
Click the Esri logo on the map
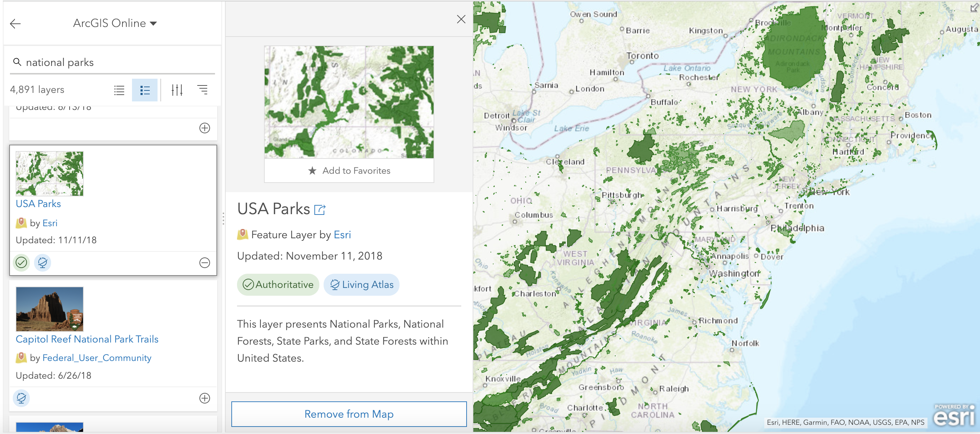[x=954, y=415]
